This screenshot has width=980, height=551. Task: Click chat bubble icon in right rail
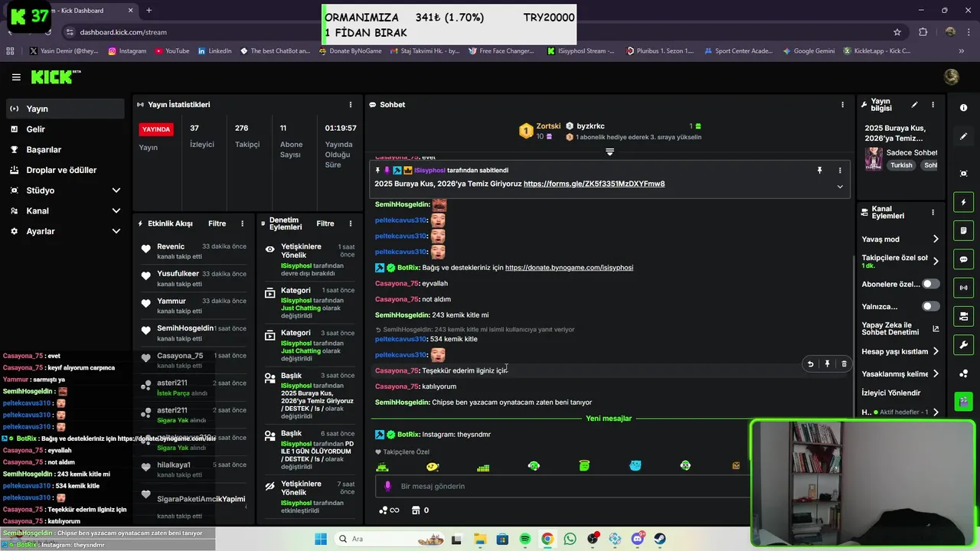tap(963, 259)
